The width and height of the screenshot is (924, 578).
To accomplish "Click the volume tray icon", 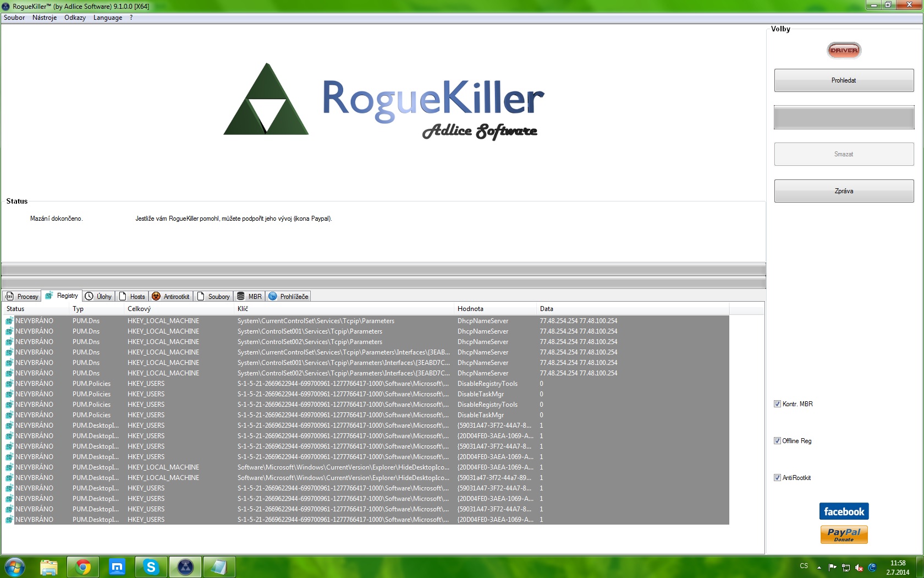I will pyautogui.click(x=859, y=568).
